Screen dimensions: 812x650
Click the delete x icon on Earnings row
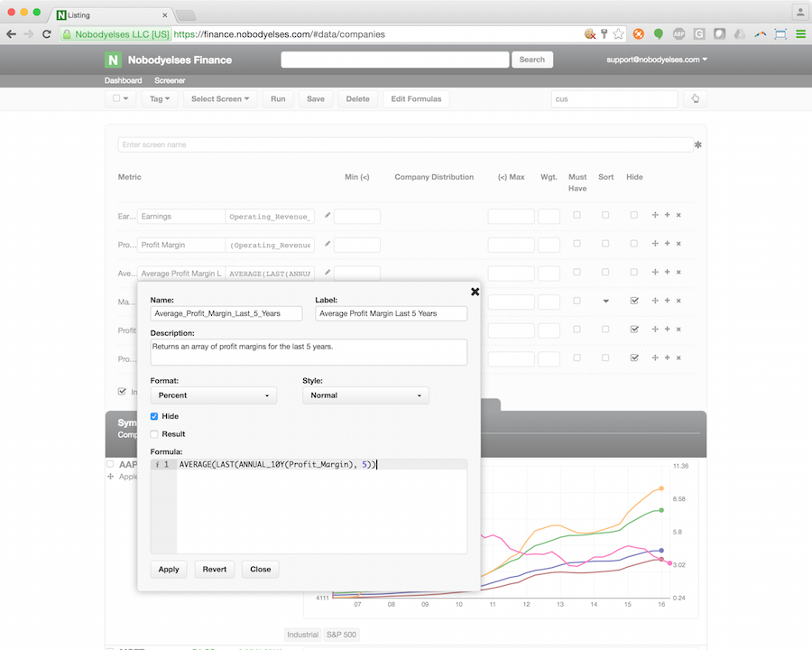678,216
